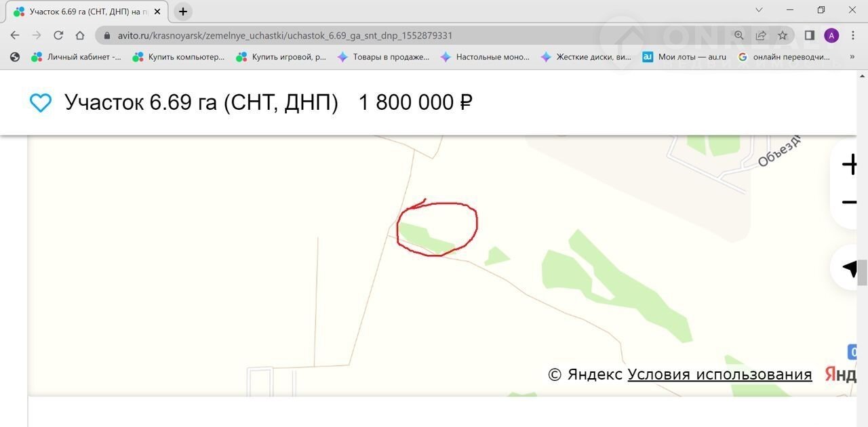The height and width of the screenshot is (427, 868).
Task: Open Chrome three-dot menu
Action: (853, 35)
